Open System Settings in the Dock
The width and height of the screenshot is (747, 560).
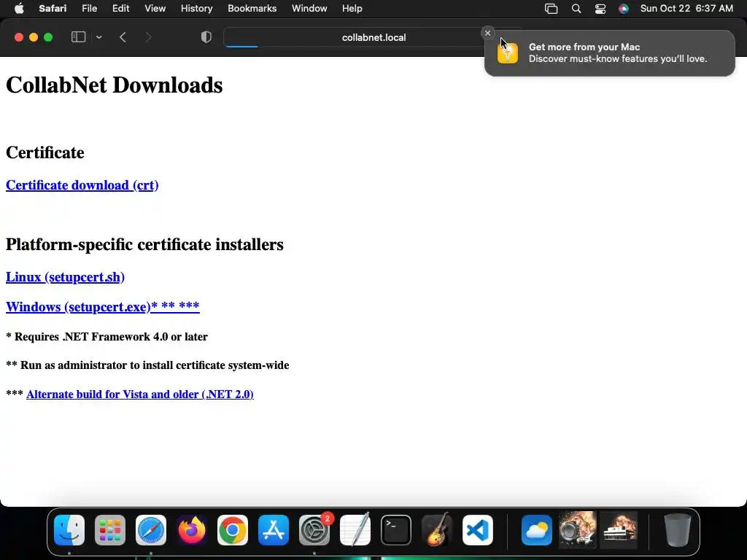314,530
